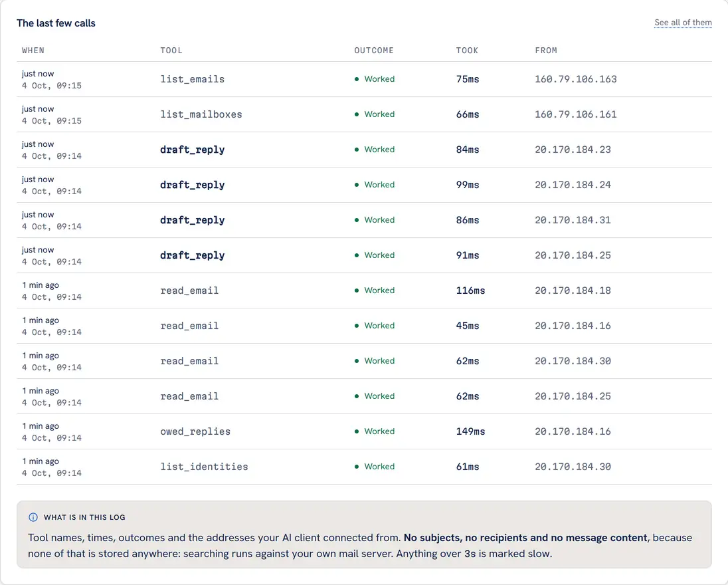Image resolution: width=728 pixels, height=585 pixels.
Task: Click the 75ms duration value
Action: tap(467, 79)
